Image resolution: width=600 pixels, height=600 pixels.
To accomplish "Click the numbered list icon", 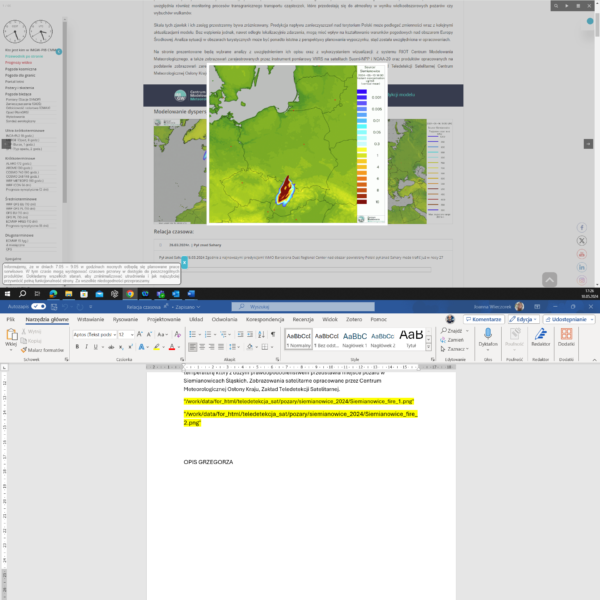I will coord(208,334).
